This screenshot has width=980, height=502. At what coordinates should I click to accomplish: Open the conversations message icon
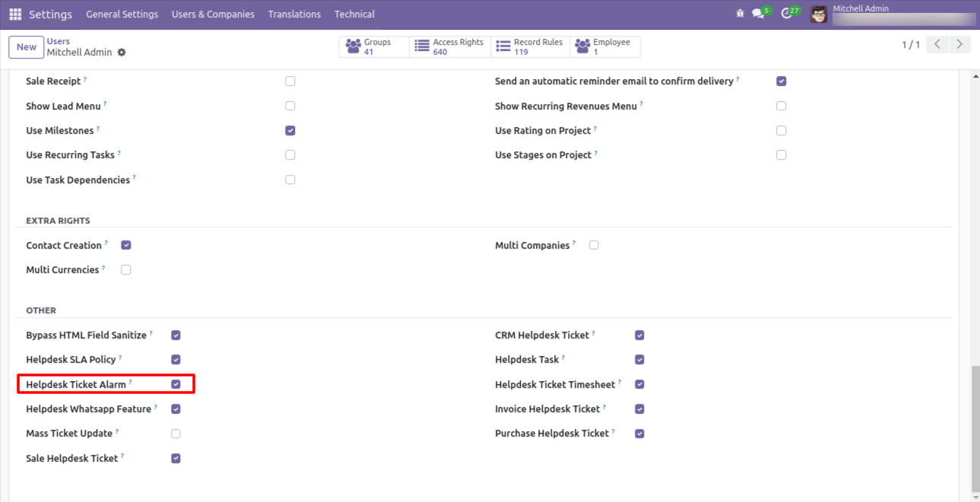tap(758, 14)
